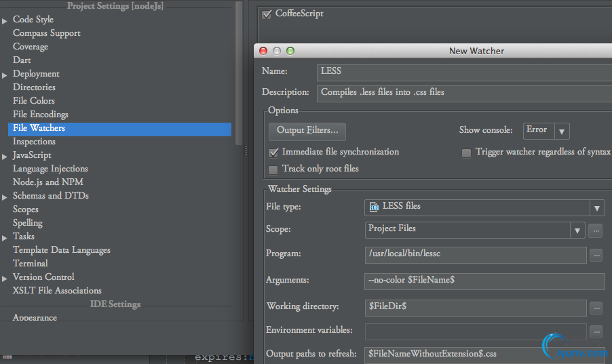Click the Program path field
The width and height of the screenshot is (612, 364).
pos(476,255)
